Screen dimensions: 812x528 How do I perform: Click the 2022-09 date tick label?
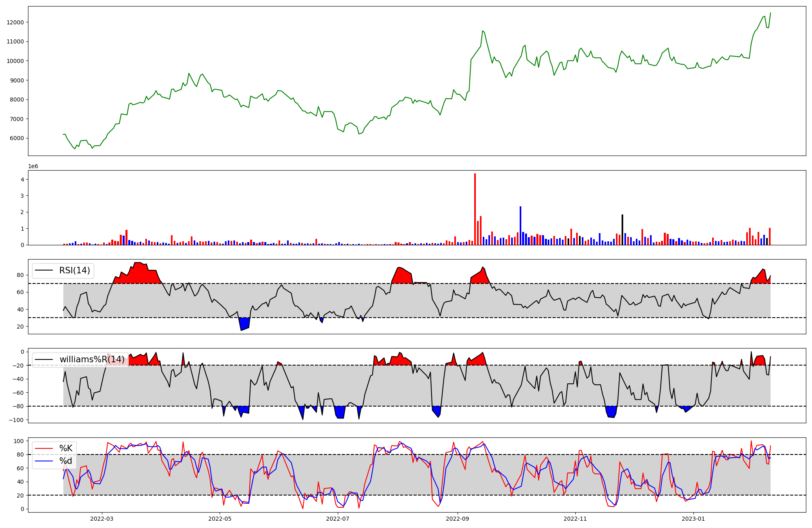click(x=458, y=519)
